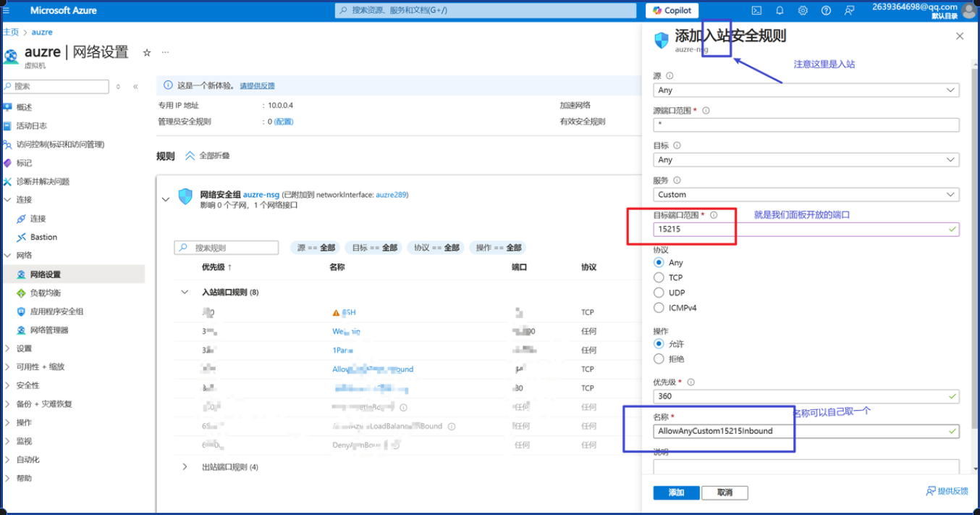Screen dimensions: 980x515
Task: Select the ICMPv4 protocol radio button
Action: [659, 308]
